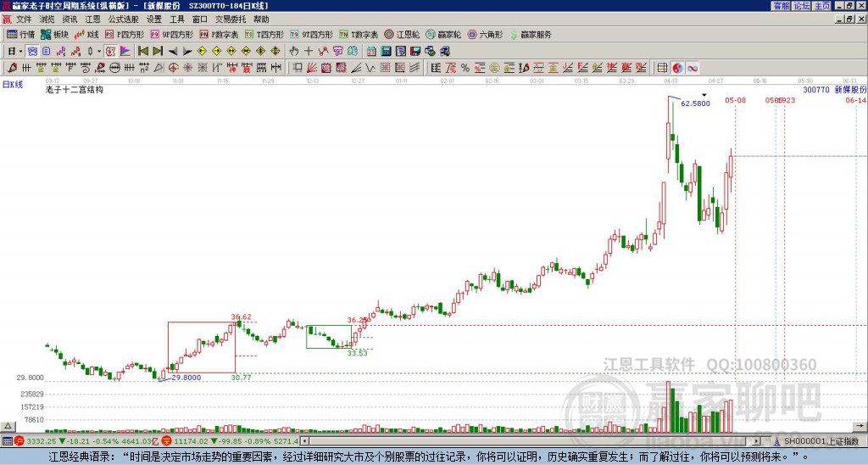This screenshot has width=868, height=465.
Task: Jump to first bar icon
Action: click(x=142, y=51)
